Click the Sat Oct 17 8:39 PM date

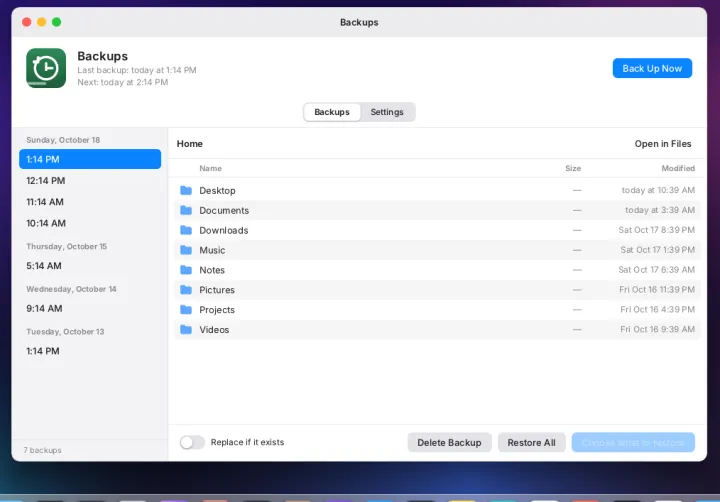pos(657,230)
